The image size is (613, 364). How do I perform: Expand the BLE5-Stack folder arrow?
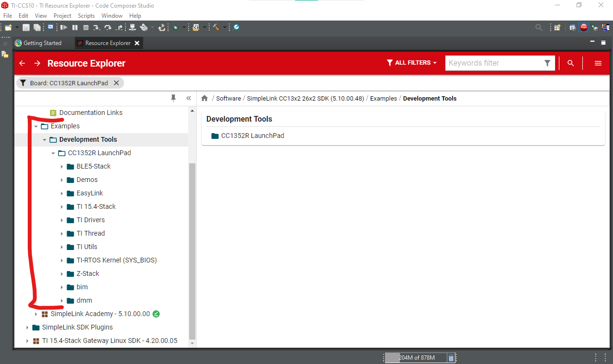[62, 167]
